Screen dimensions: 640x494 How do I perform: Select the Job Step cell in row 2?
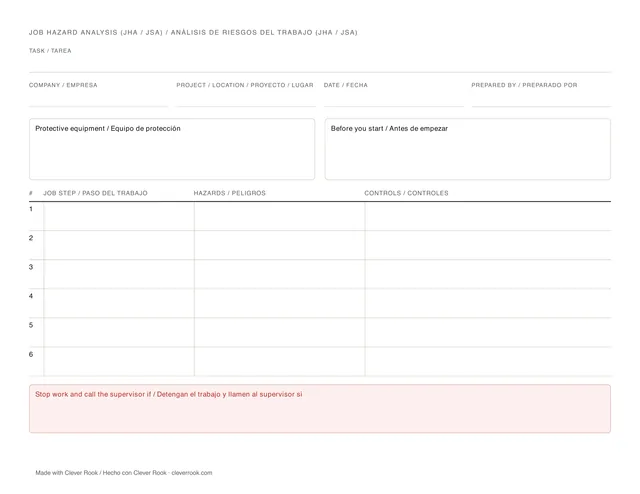(x=119, y=245)
